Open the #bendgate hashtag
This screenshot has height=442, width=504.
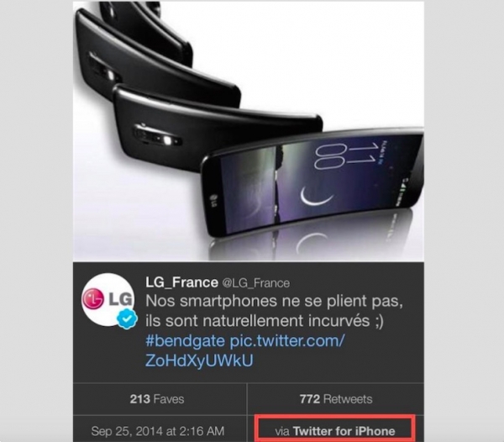point(185,340)
